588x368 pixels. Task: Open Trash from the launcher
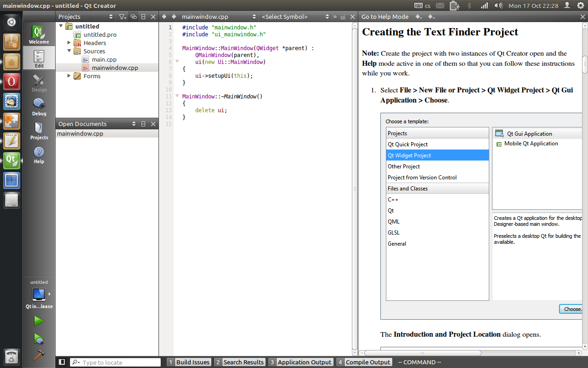pos(11,357)
